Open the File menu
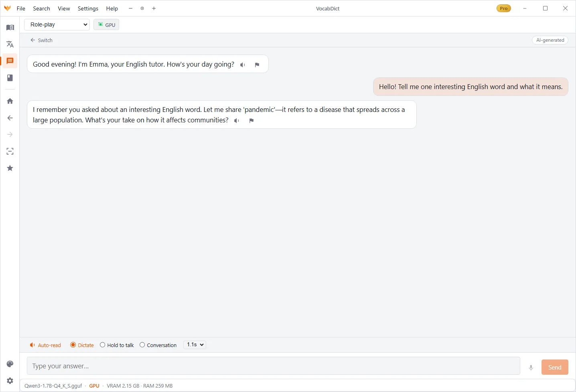 [x=21, y=8]
